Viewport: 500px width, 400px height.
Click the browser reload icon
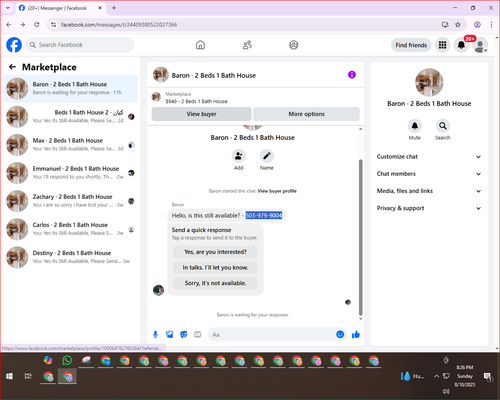point(37,25)
